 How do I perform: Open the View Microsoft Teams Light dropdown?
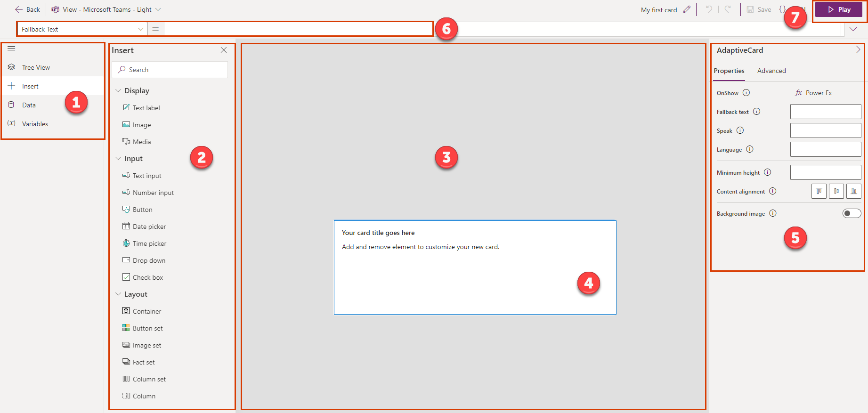coord(106,9)
